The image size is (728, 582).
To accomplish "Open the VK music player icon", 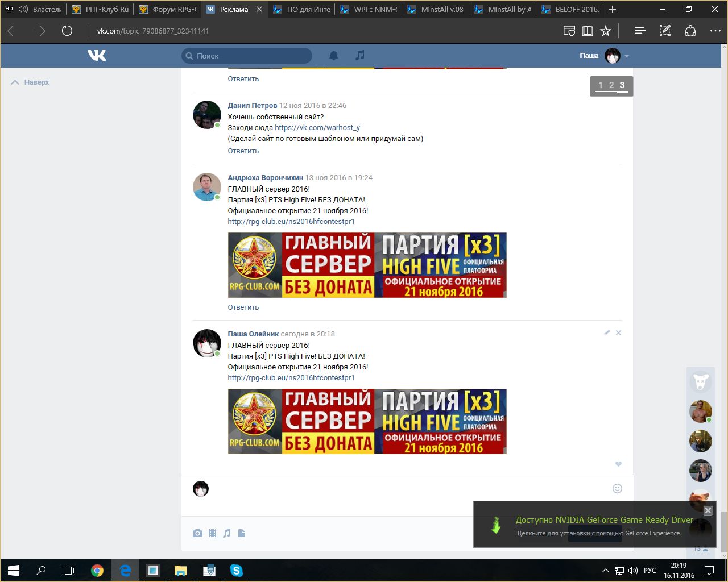I will pos(359,55).
